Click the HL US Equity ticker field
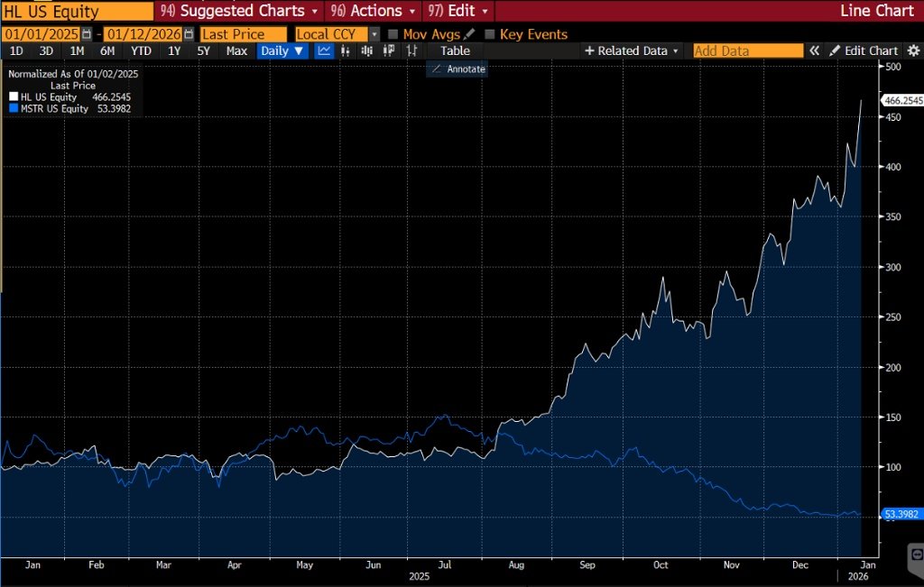Image resolution: width=924 pixels, height=587 pixels. click(x=77, y=11)
